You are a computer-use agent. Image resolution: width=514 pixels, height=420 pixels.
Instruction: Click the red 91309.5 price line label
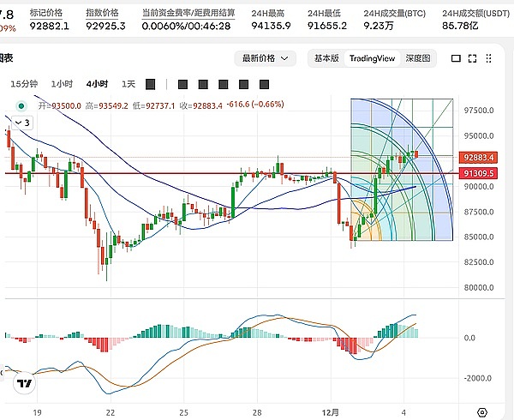[479, 173]
